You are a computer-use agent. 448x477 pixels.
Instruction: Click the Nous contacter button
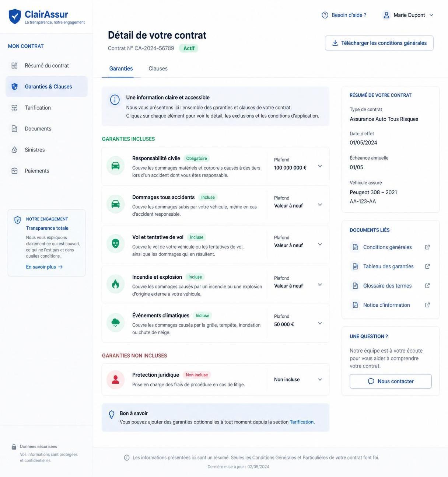[x=391, y=381]
